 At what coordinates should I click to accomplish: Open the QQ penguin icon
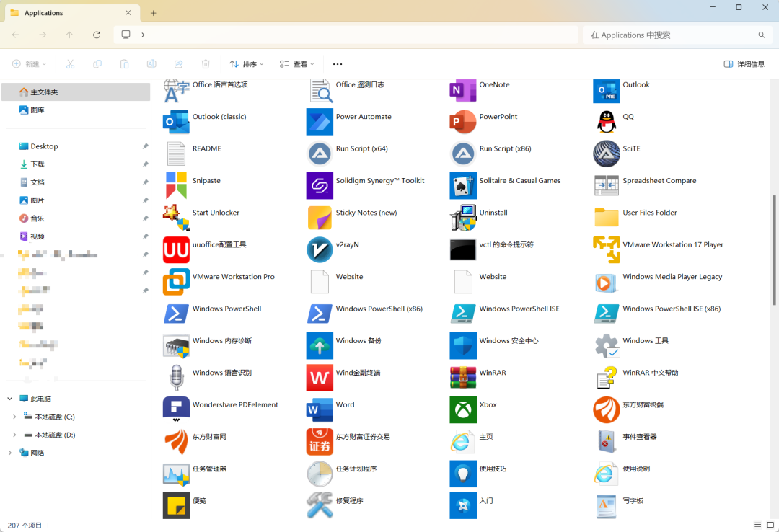tap(606, 122)
